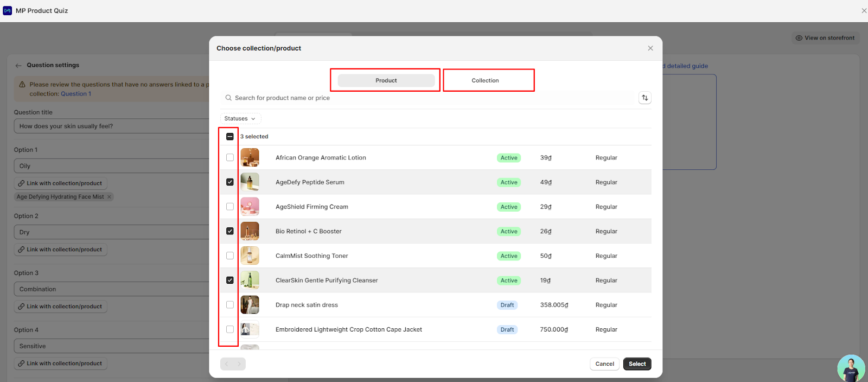Image resolution: width=868 pixels, height=382 pixels.
Task: Check the African Orange Aromatic Lotion checkbox
Action: click(230, 158)
